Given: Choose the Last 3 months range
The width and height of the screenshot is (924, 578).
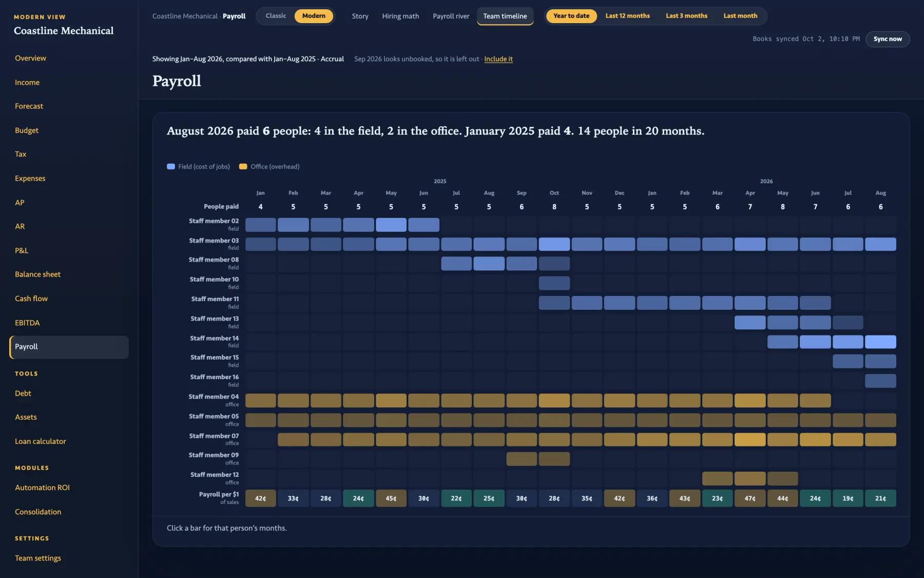Looking at the screenshot, I should pyautogui.click(x=686, y=16).
